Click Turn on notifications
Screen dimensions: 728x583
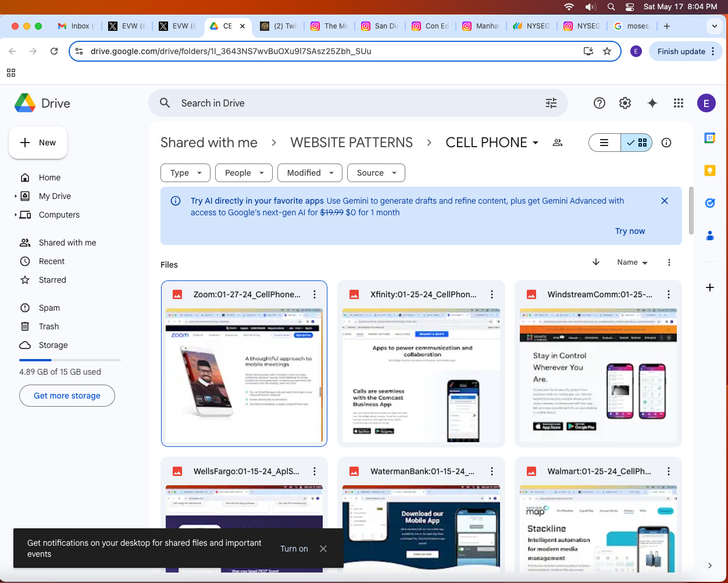point(294,549)
